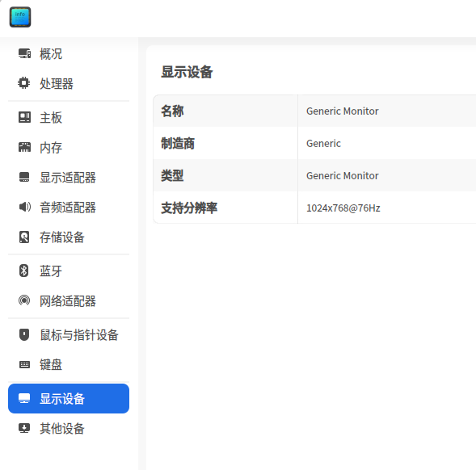
Task: Select the 1024x768@76Hz resolution value
Action: click(343, 208)
